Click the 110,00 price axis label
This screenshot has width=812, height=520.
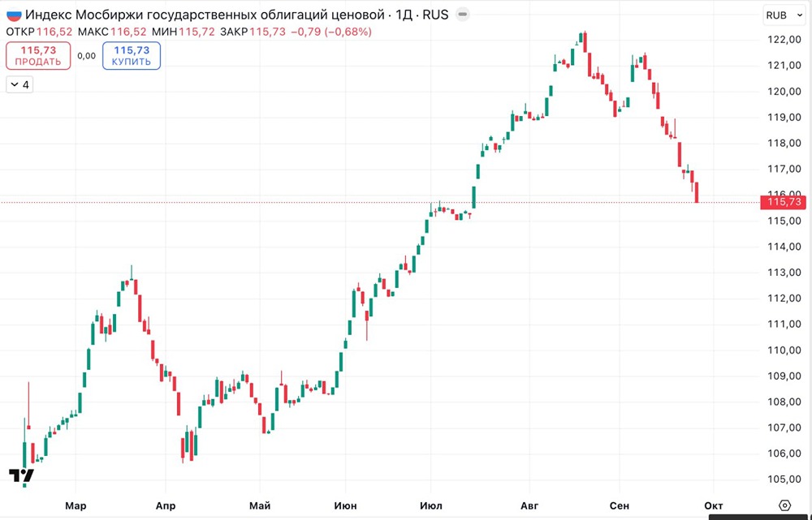click(784, 350)
